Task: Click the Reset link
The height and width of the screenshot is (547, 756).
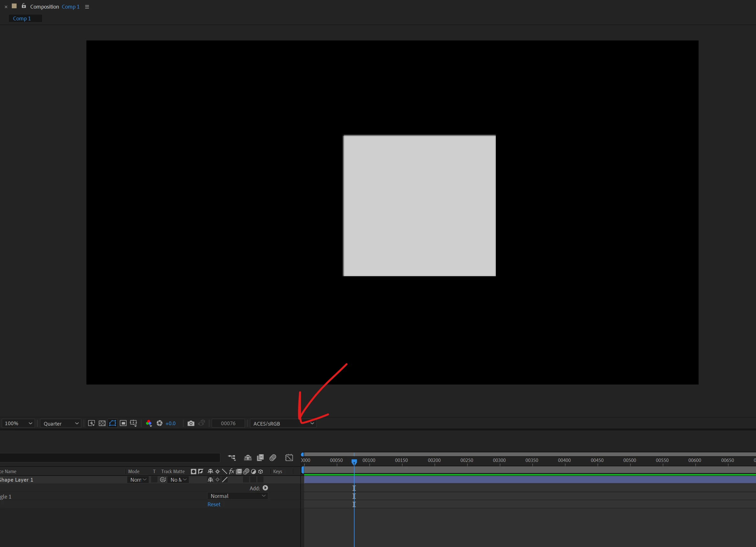Action: pyautogui.click(x=214, y=504)
